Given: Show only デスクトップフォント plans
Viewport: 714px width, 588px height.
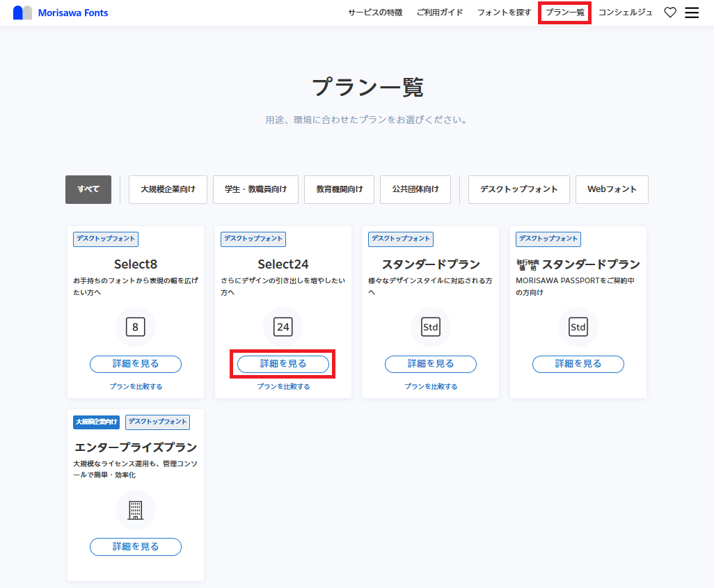Looking at the screenshot, I should point(519,189).
